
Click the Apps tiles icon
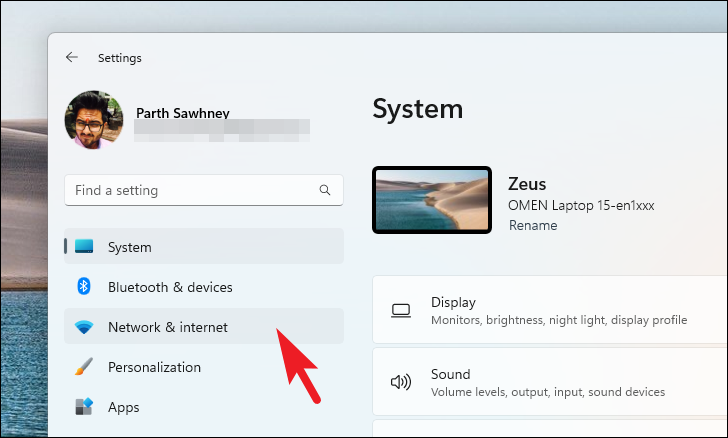point(84,406)
